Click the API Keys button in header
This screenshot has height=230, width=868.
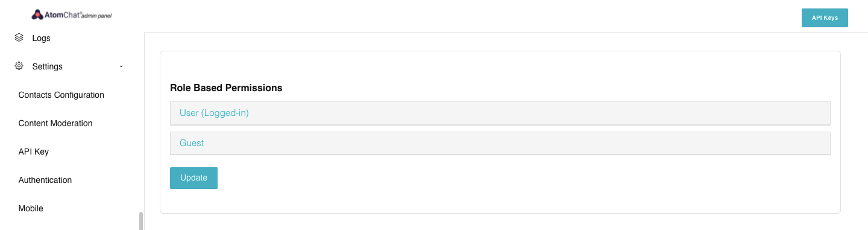point(825,18)
